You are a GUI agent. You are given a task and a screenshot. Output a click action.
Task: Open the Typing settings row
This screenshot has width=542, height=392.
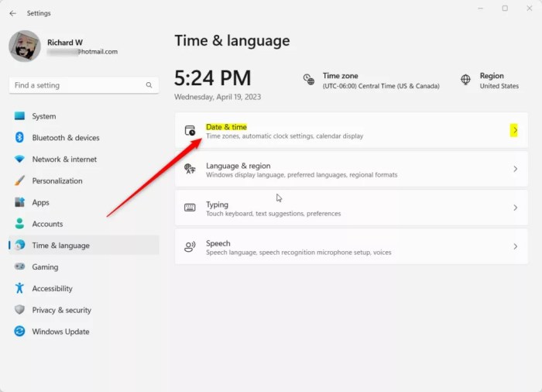point(352,208)
